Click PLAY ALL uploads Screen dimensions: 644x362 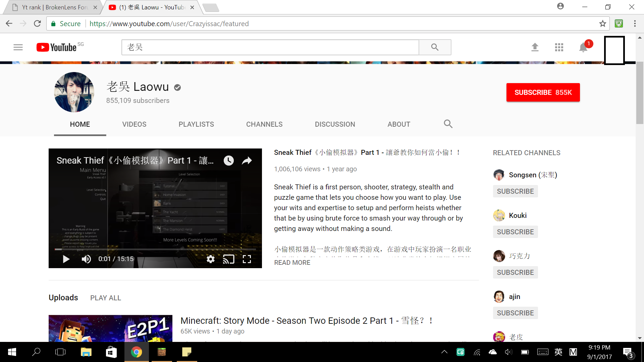coord(106,298)
